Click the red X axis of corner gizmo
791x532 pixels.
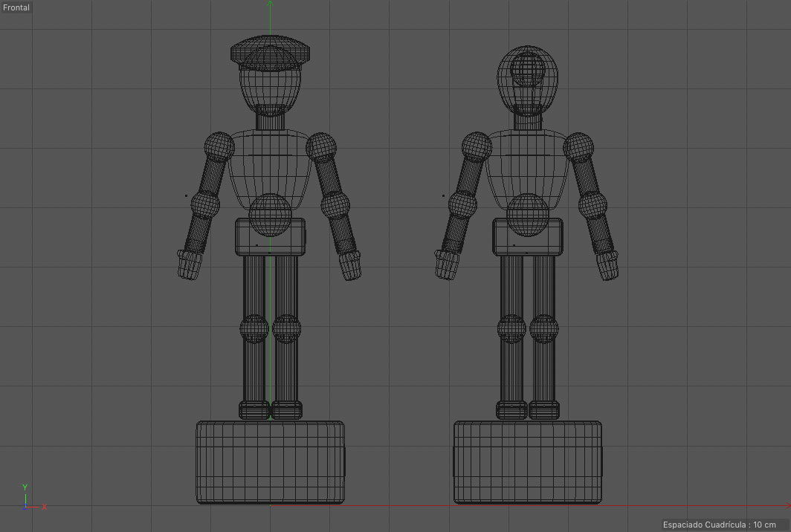coord(37,507)
